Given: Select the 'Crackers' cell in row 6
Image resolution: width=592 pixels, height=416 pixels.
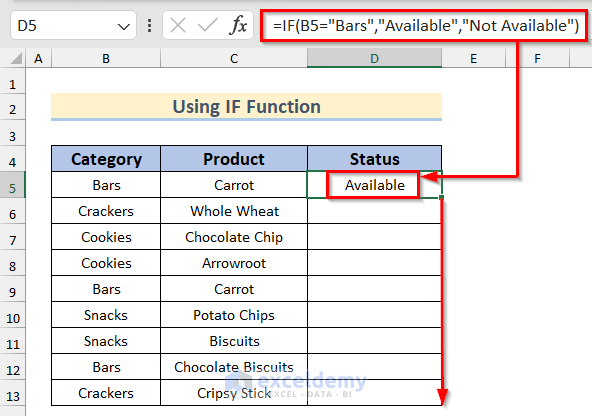Looking at the screenshot, I should click(106, 211).
